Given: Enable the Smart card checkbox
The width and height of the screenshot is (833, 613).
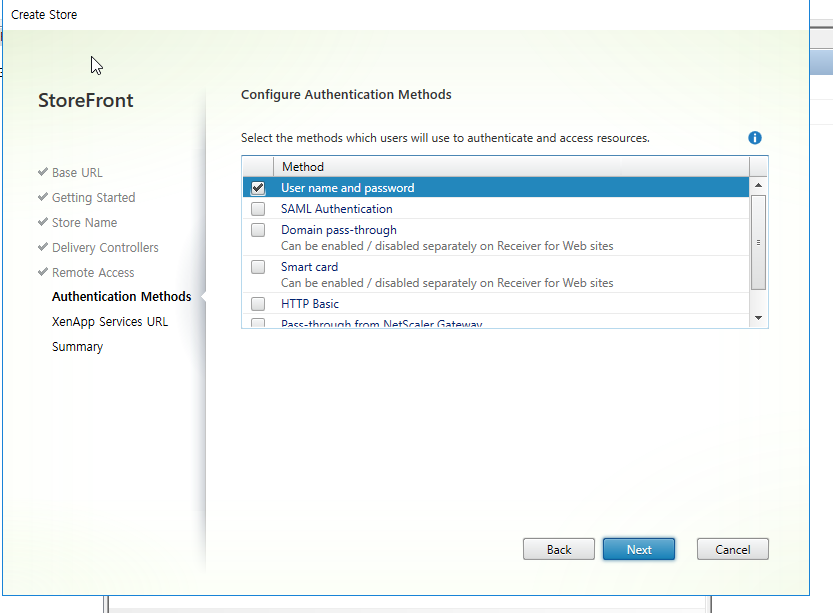Looking at the screenshot, I should pos(258,267).
